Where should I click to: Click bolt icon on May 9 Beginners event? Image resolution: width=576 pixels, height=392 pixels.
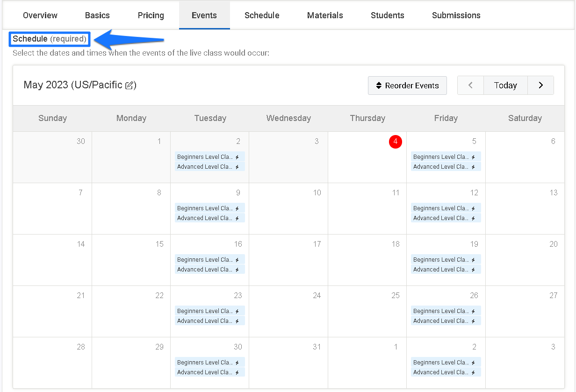(x=237, y=208)
